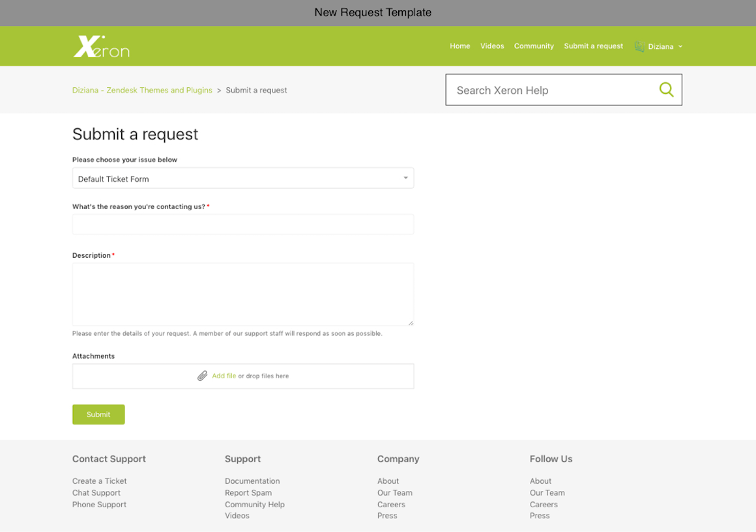Click the Diziana user avatar icon

coord(639,46)
